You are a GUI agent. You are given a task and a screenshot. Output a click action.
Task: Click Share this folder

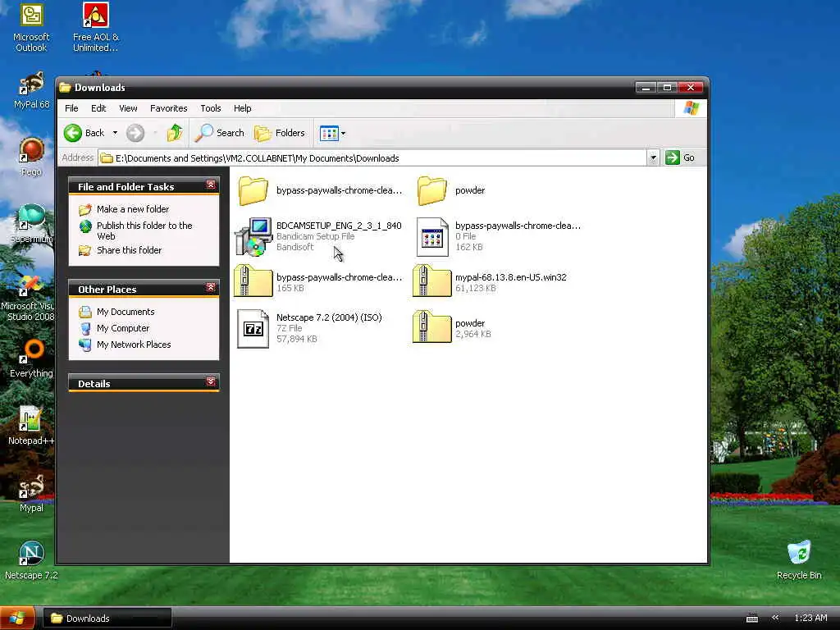click(129, 250)
